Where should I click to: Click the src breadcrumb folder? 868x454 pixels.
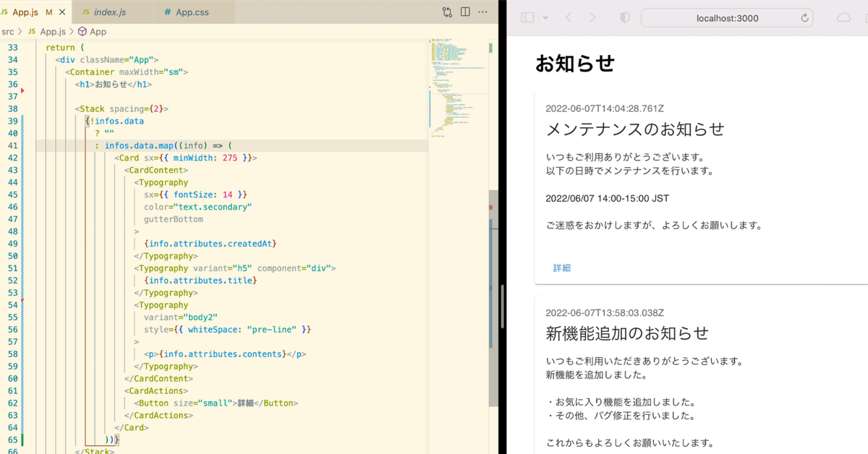point(8,31)
